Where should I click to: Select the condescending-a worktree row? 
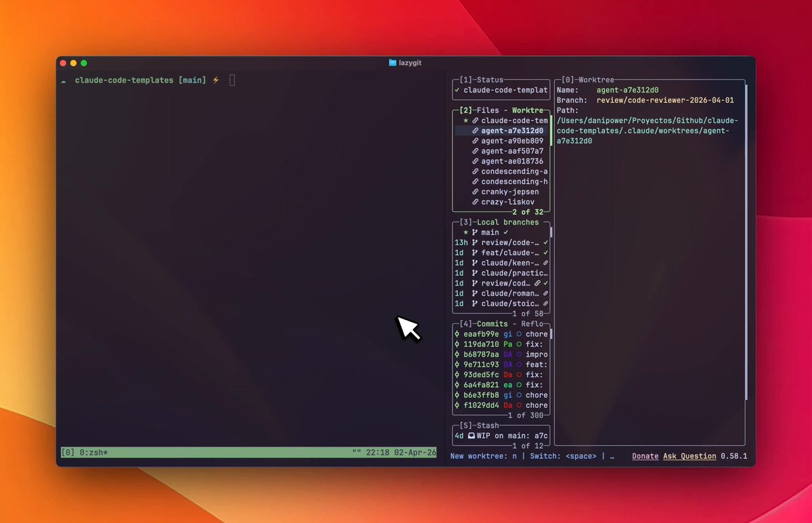coord(502,171)
